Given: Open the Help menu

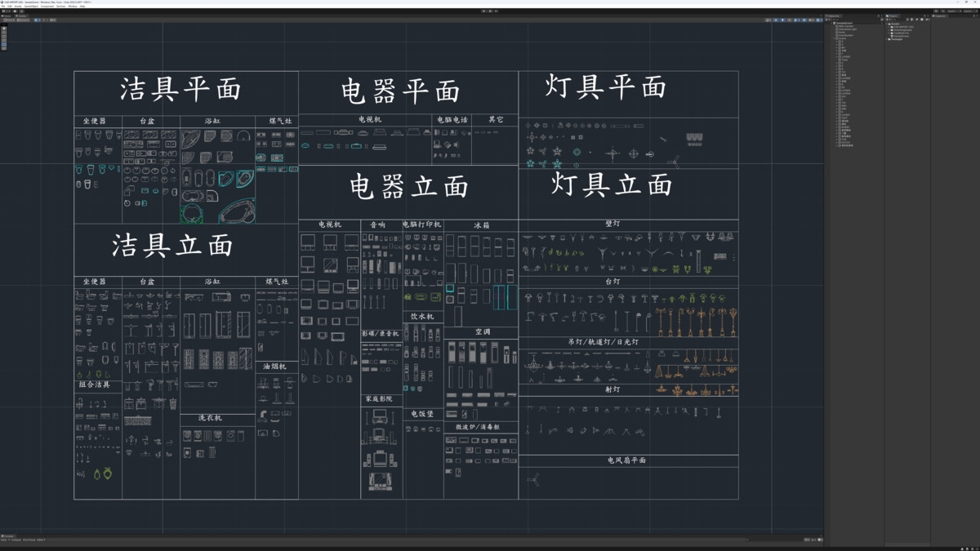Looking at the screenshot, I should click(82, 7).
